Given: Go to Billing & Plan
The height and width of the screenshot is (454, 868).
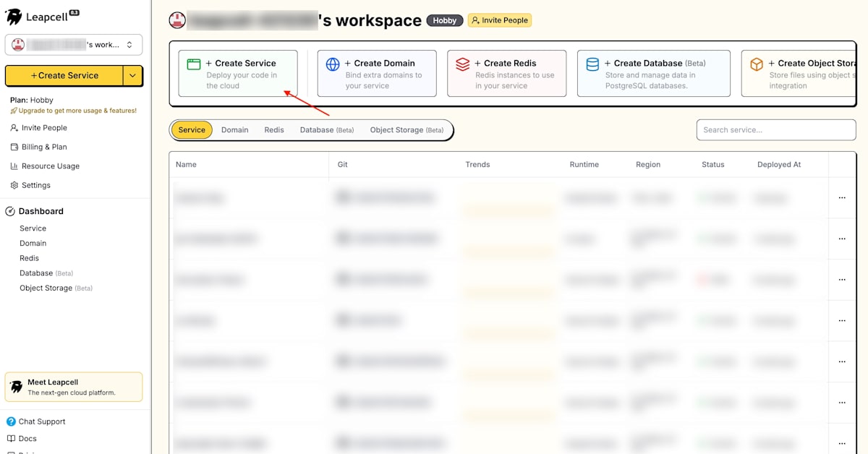Looking at the screenshot, I should pyautogui.click(x=39, y=147).
